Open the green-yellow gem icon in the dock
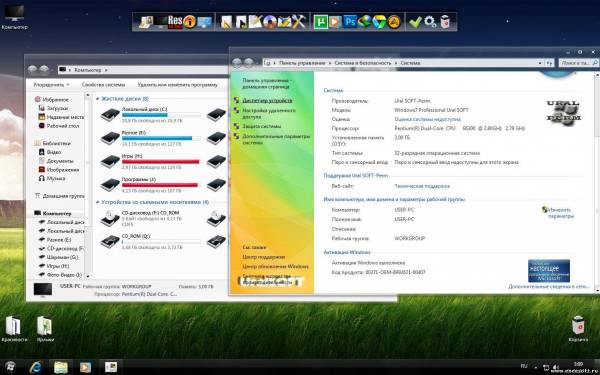Viewport: 600px width, 375px height. click(379, 22)
